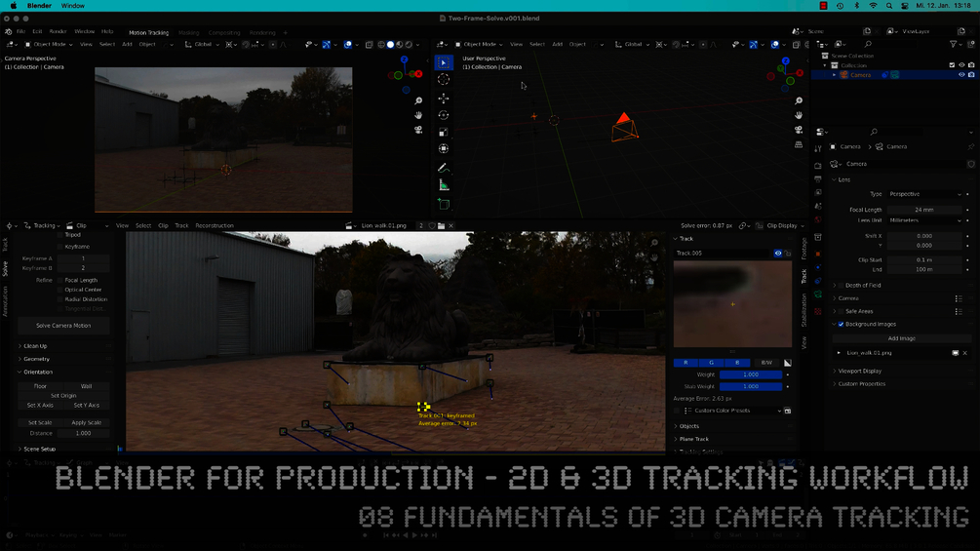Select the Add Cube tool
980x551 pixels.
click(x=443, y=204)
